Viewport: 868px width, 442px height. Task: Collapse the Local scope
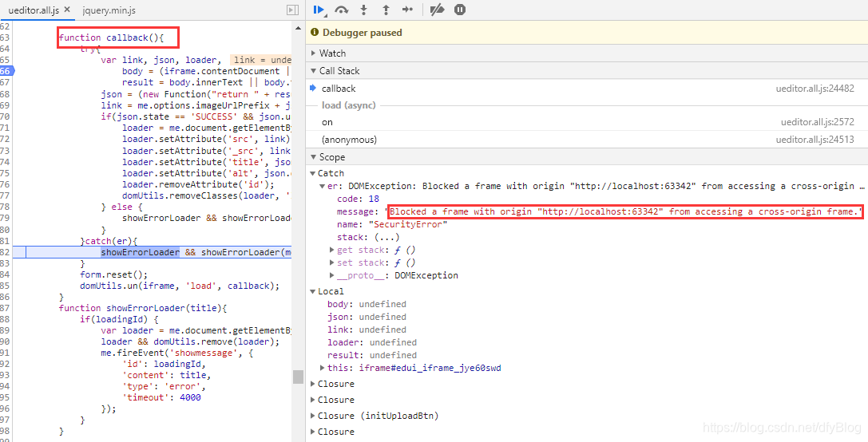(x=313, y=291)
